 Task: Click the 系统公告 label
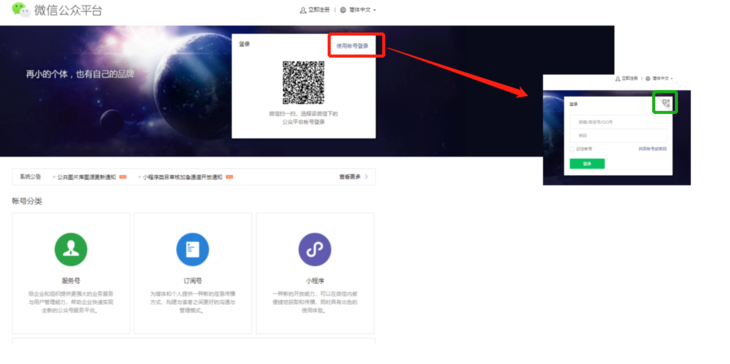(30, 177)
